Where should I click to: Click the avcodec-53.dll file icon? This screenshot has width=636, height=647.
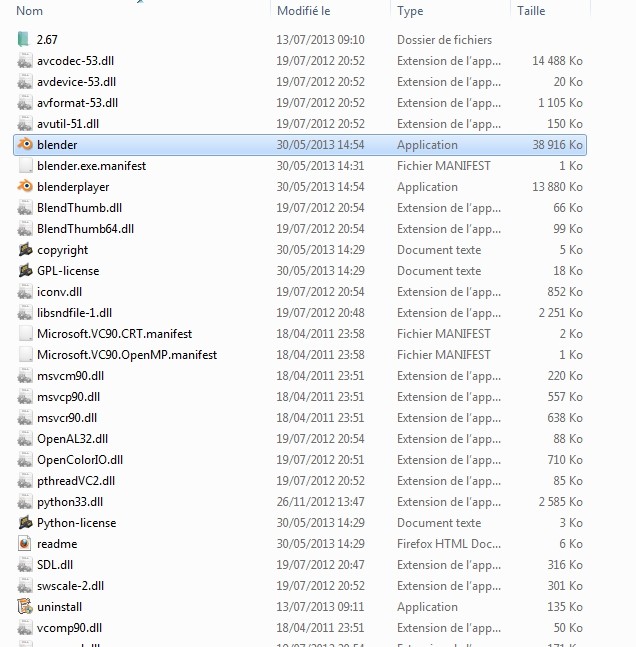click(x=25, y=61)
